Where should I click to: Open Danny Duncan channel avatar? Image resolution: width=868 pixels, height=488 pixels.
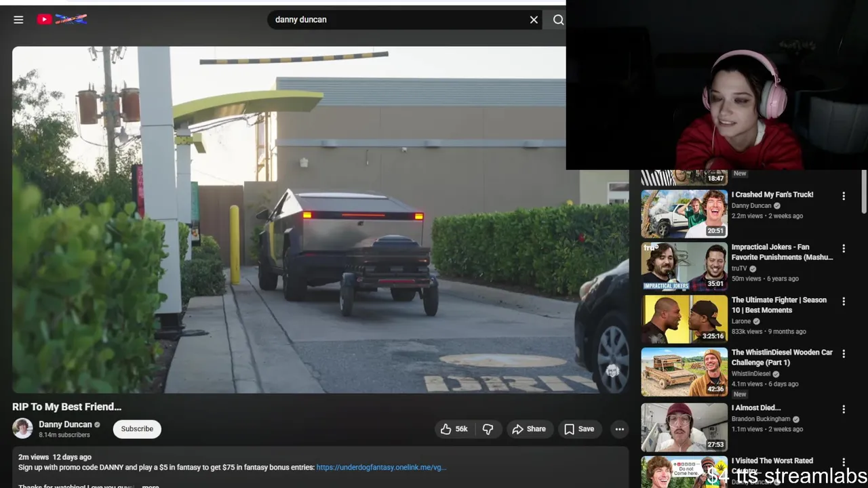point(22,429)
